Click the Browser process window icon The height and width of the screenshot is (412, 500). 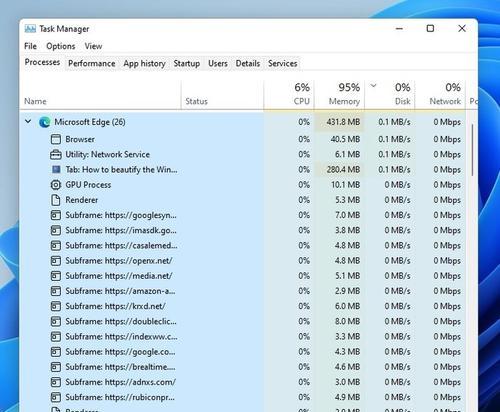[56, 139]
